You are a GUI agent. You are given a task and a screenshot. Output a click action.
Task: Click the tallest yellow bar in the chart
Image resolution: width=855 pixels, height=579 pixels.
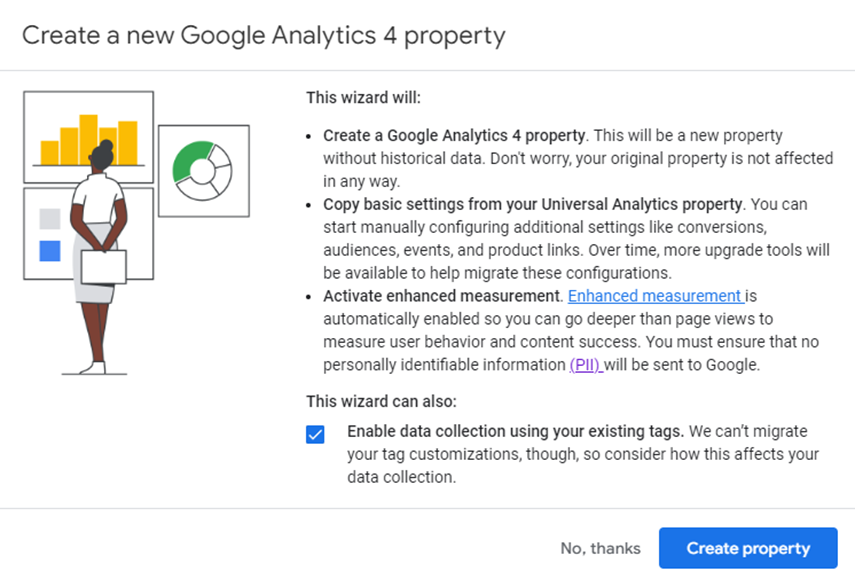tap(88, 139)
